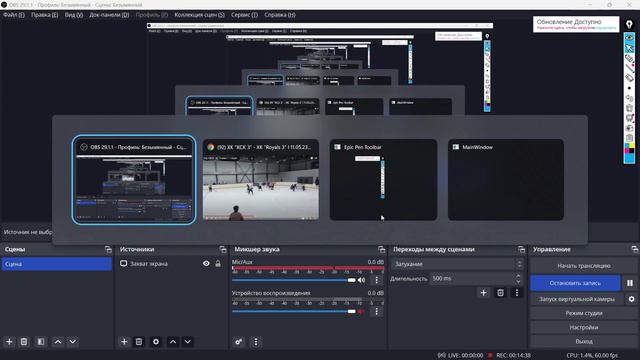Open the Сервис menu
This screenshot has width=640, height=360.
244,15
